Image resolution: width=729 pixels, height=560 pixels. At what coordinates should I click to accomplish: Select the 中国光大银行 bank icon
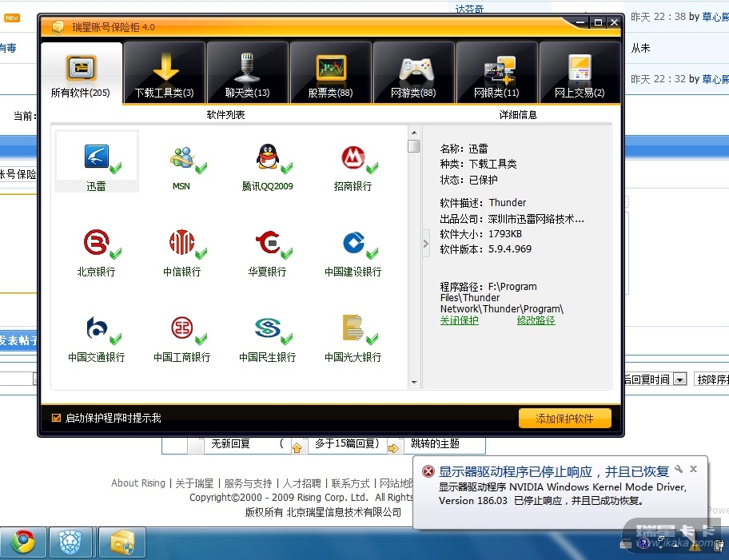[353, 328]
